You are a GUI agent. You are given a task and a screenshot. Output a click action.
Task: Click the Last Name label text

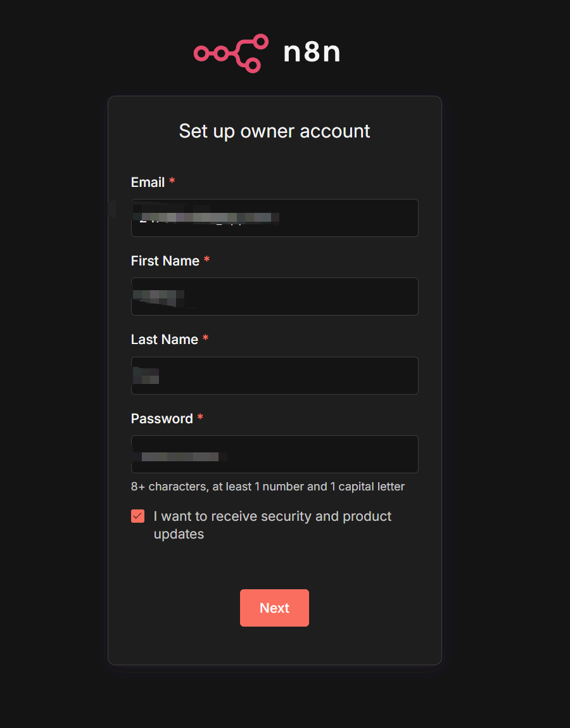click(164, 340)
